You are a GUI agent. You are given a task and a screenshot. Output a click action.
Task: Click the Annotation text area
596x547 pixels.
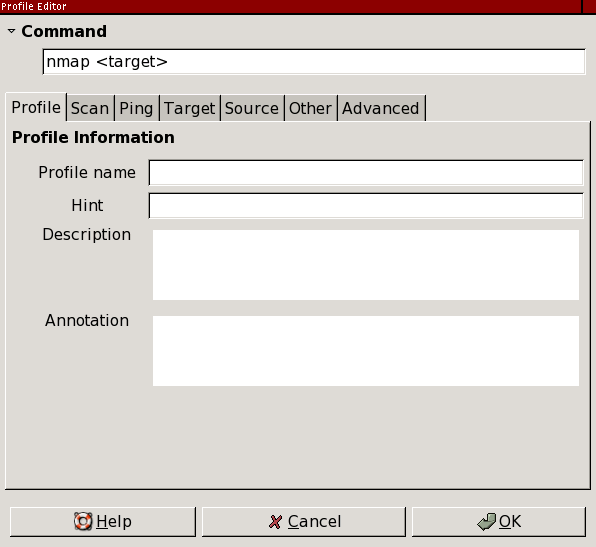coord(366,351)
